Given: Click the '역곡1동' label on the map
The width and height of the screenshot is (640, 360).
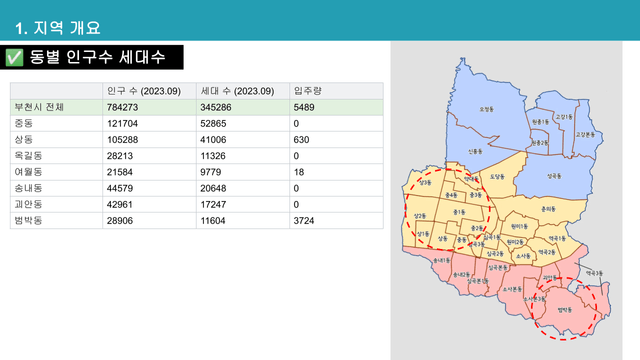Looking at the screenshot, I should pyautogui.click(x=557, y=238).
